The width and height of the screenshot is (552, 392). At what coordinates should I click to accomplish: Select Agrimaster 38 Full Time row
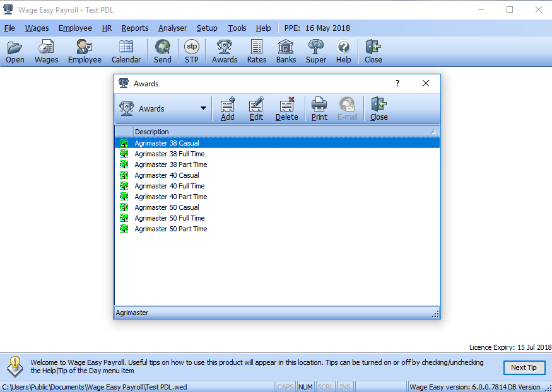(277, 154)
